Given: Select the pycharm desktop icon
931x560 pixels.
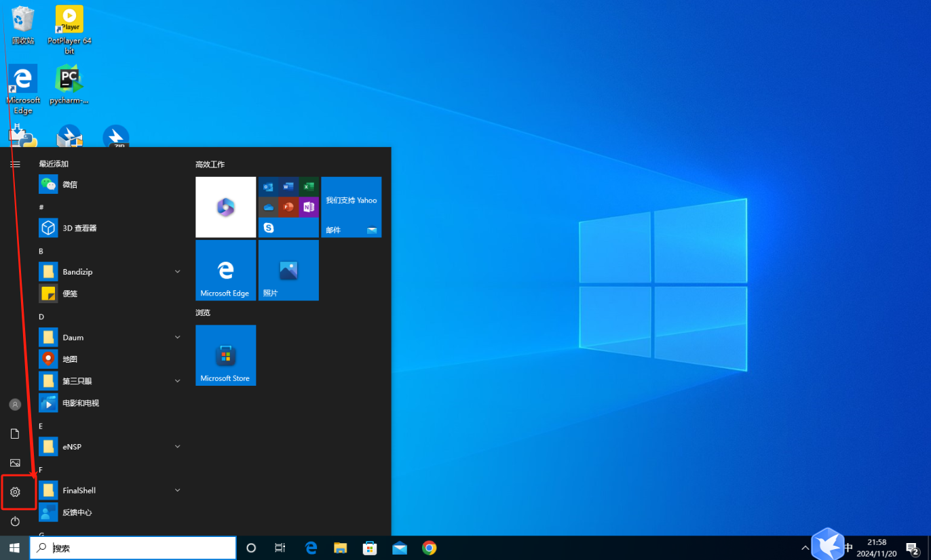Looking at the screenshot, I should pos(69,85).
